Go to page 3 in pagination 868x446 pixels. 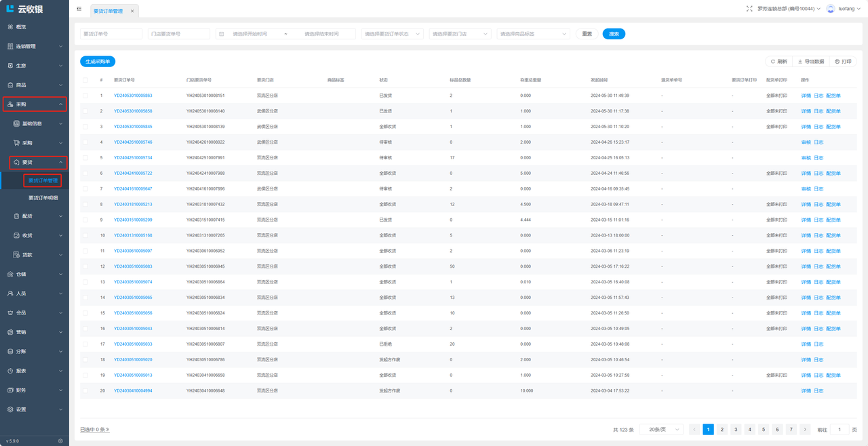tap(736, 430)
